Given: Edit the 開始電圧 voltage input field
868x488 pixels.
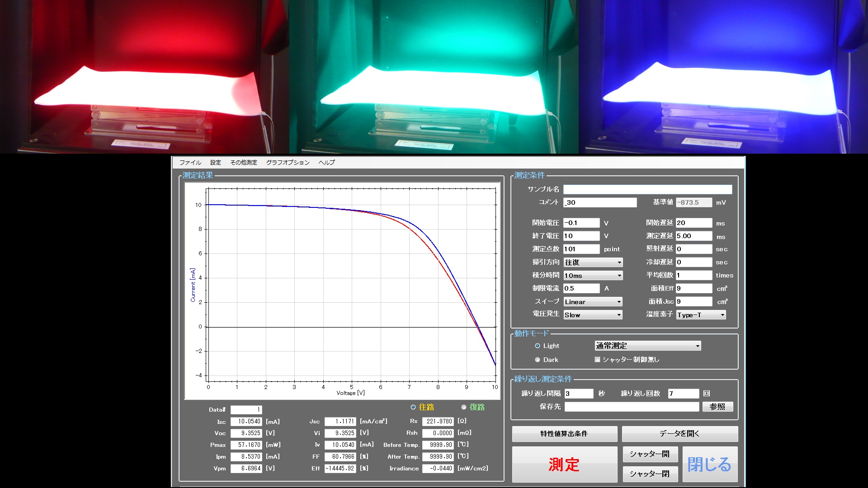Looking at the screenshot, I should coord(590,223).
